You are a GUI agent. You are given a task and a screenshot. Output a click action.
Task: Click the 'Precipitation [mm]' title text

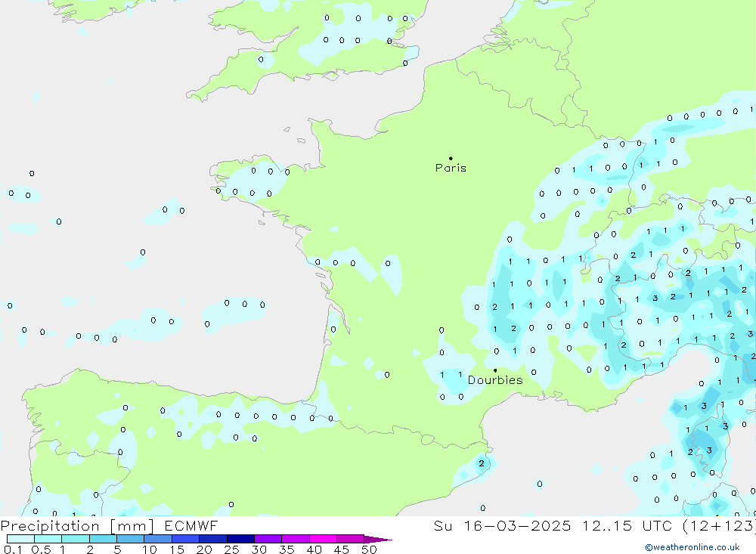tap(77, 525)
